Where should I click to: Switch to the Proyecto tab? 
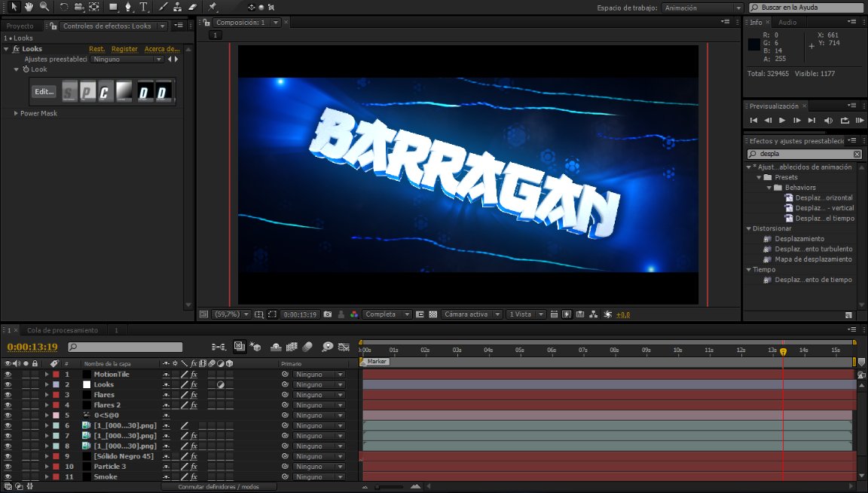[20, 26]
